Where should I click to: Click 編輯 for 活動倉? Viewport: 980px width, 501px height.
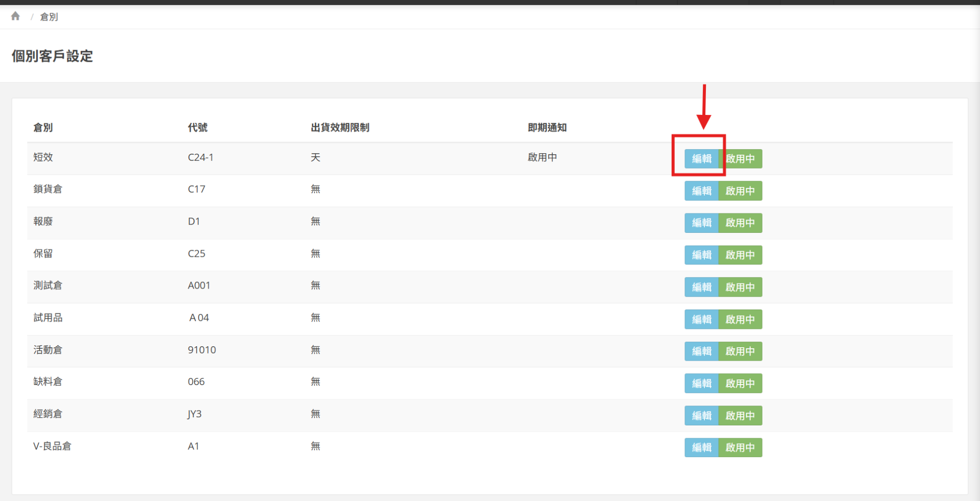[x=701, y=351]
